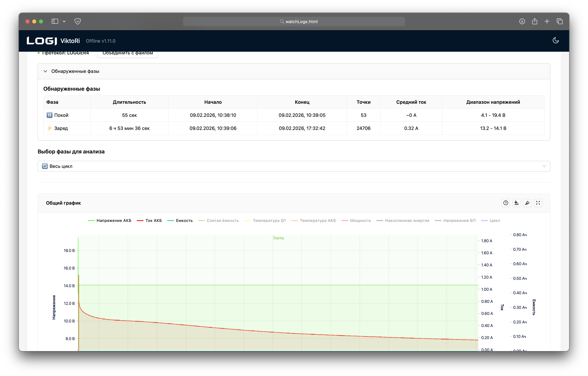Screen dimensions: 588x376
Task: Click the LOGI logo in the header
Action: coord(41,41)
